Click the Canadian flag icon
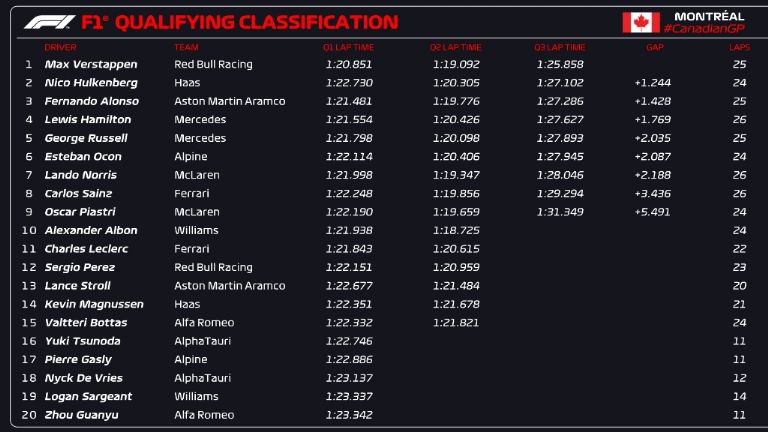768x432 pixels. pyautogui.click(x=641, y=22)
